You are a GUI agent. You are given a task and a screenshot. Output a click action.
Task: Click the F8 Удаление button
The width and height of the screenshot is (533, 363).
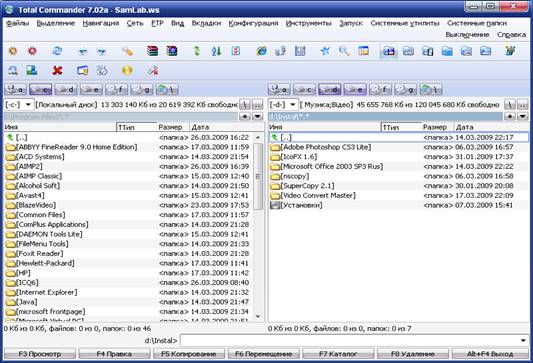pos(413,354)
